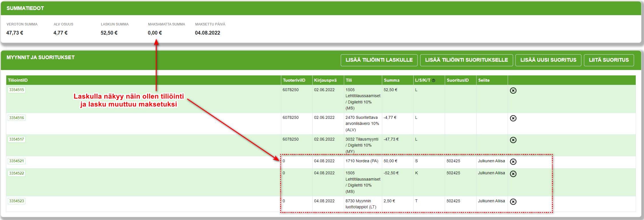Click the Laskun summa value 52,50 €
The width and height of the screenshot is (644, 220).
109,33
